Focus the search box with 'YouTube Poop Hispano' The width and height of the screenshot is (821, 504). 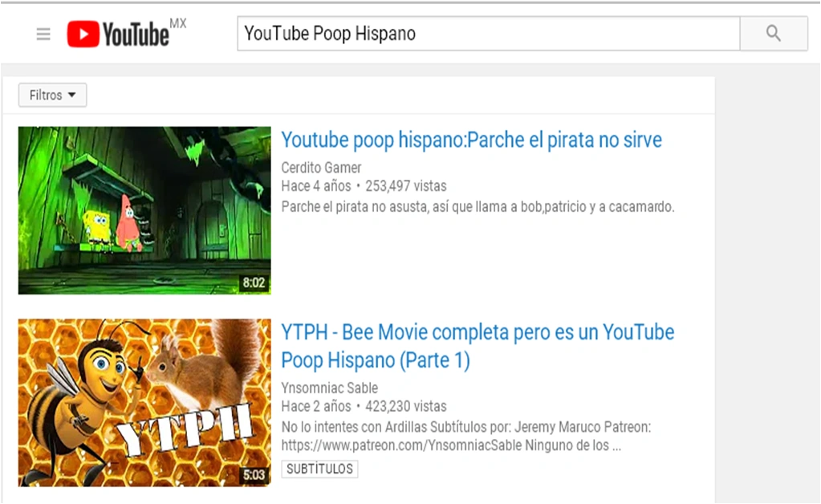click(x=489, y=34)
